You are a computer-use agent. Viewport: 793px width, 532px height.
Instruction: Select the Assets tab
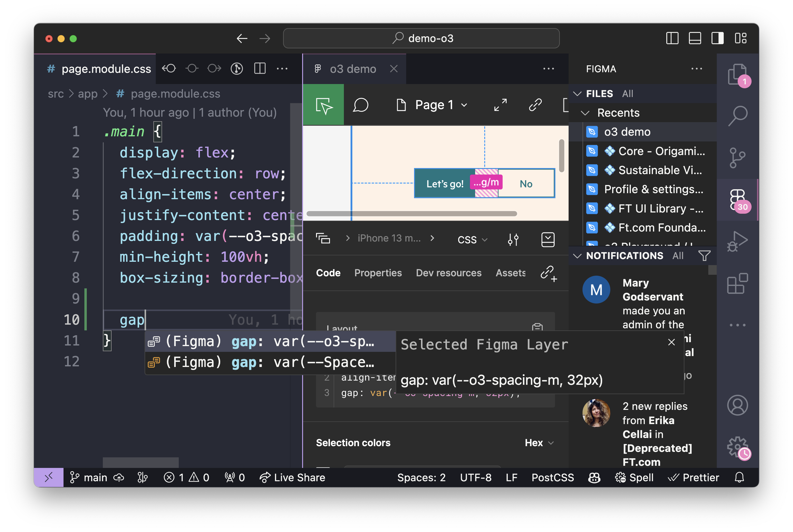[510, 273]
